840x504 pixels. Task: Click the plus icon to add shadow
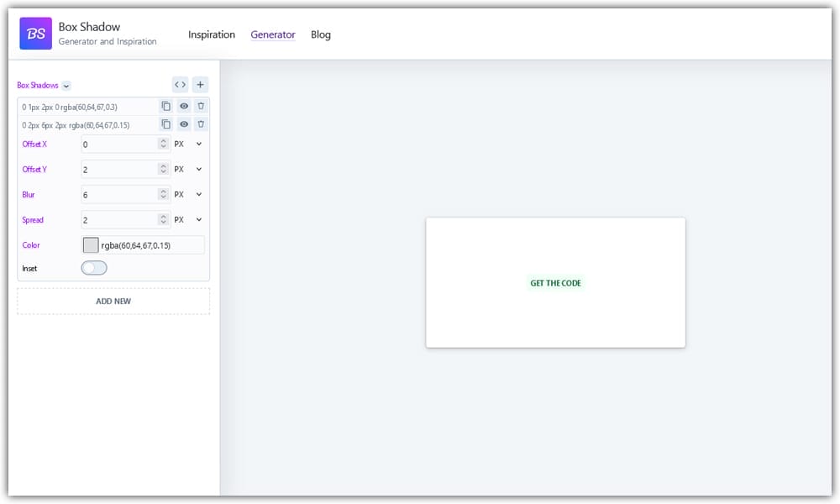pos(200,85)
